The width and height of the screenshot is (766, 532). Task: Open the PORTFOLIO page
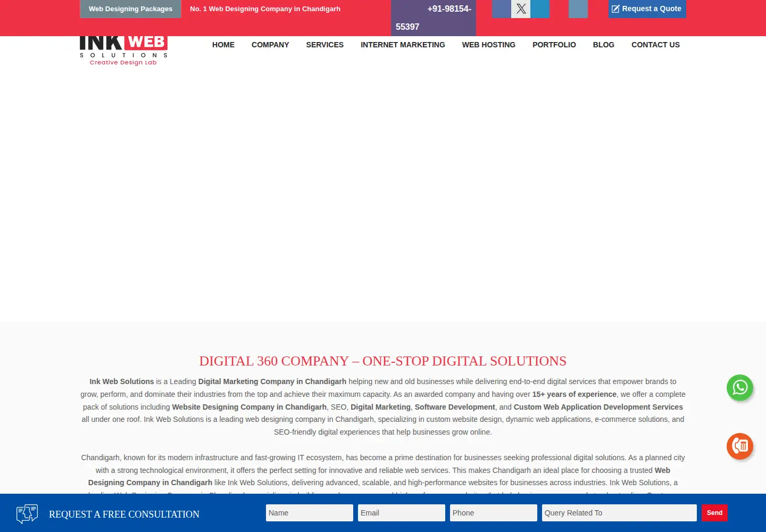click(554, 45)
